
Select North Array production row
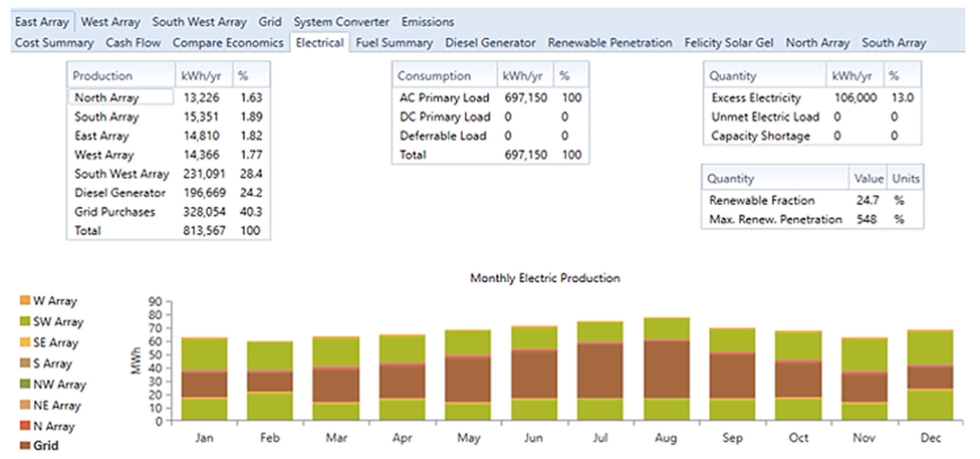pyautogui.click(x=168, y=98)
